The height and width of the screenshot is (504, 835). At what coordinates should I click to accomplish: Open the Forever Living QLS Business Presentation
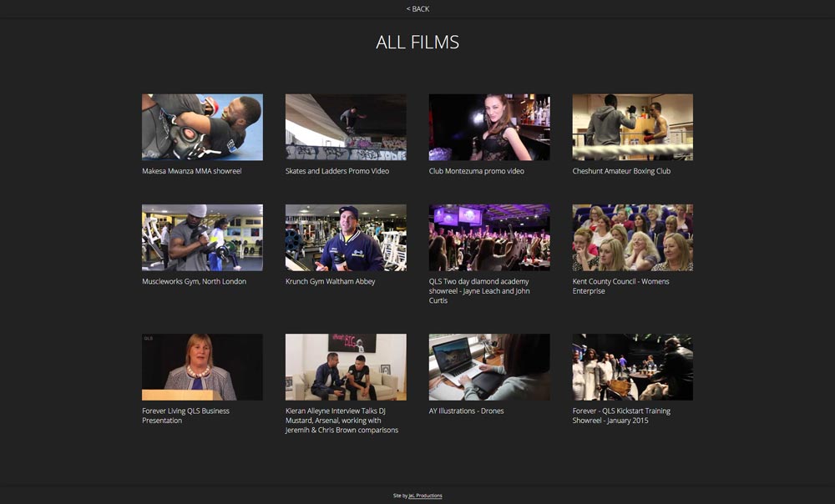pos(202,367)
